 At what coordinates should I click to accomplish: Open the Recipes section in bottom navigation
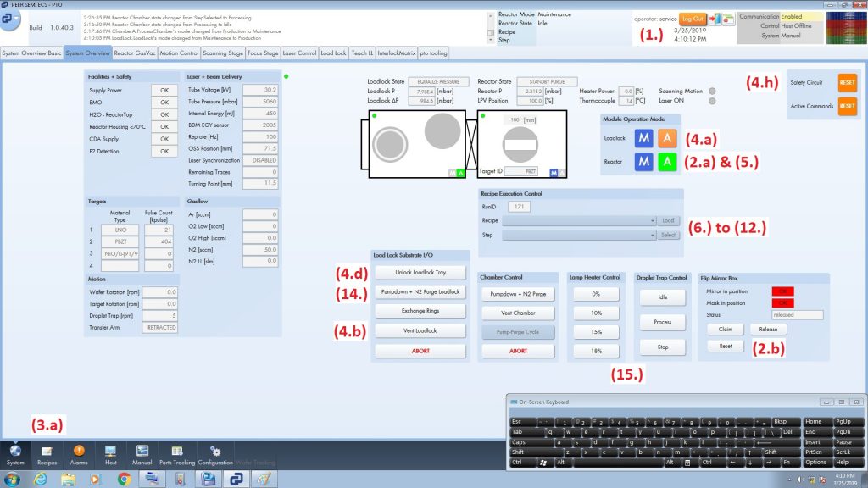46,453
